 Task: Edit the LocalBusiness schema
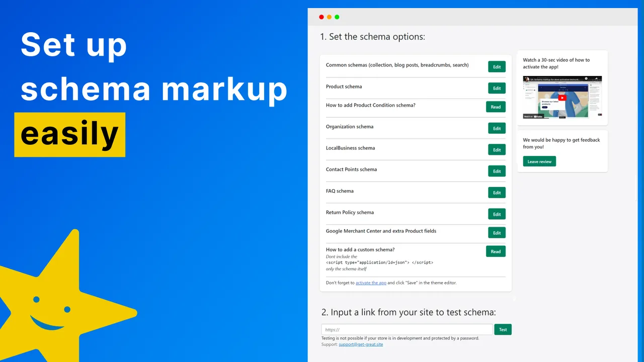point(497,149)
